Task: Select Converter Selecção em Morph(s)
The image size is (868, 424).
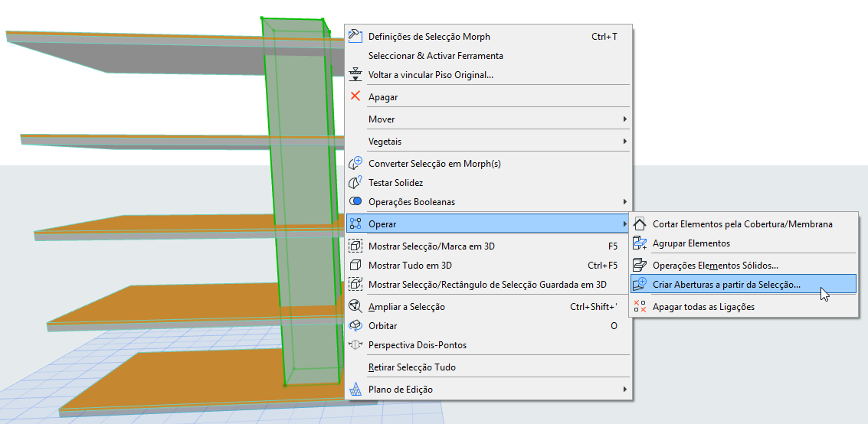Action: pyautogui.click(x=488, y=164)
